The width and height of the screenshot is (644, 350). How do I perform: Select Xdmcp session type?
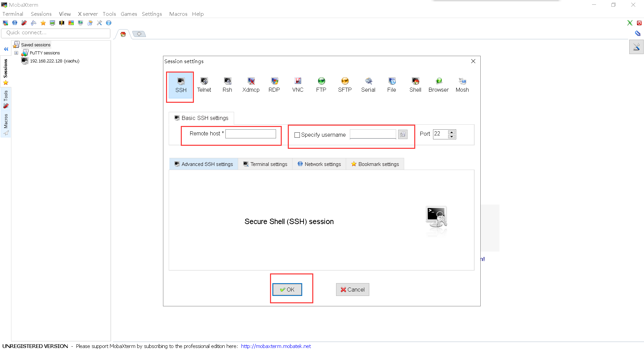click(x=251, y=85)
